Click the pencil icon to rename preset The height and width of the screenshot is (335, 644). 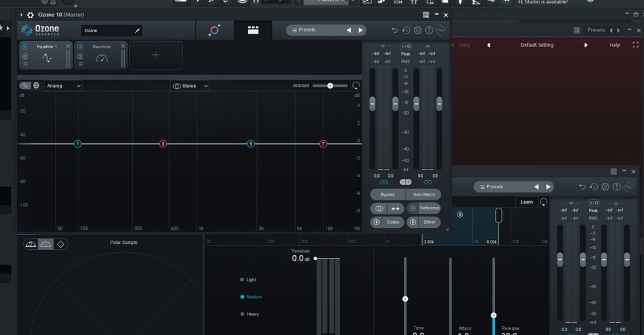click(x=138, y=30)
